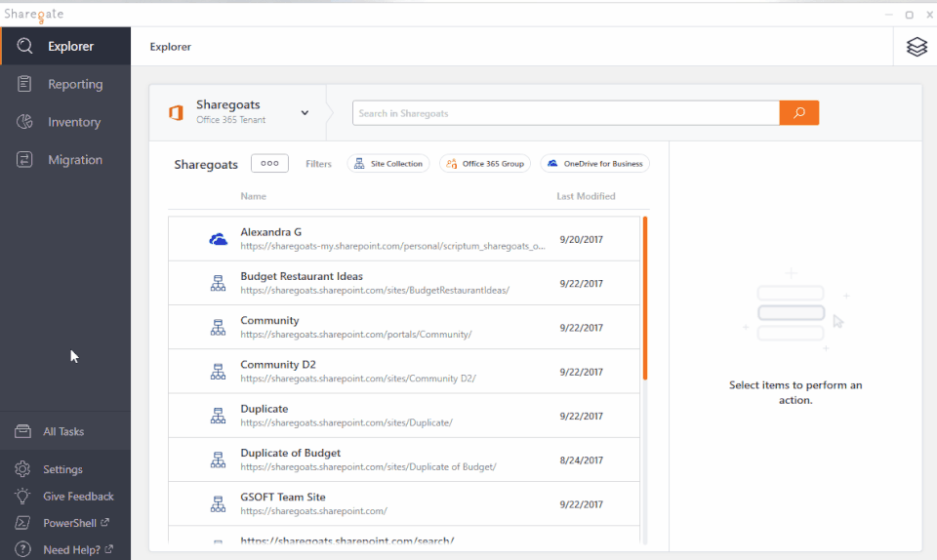
Task: Click the Give Feedback lightbulb icon
Action: (22, 497)
